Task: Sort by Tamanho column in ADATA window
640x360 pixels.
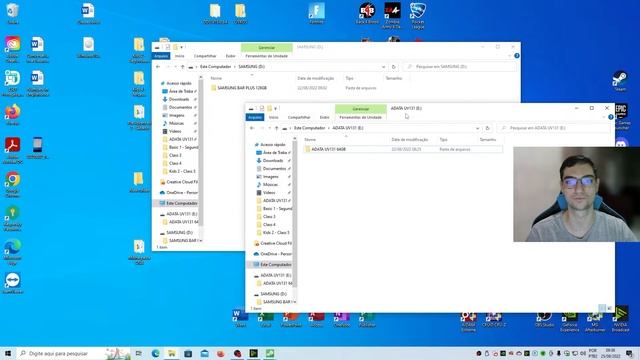Action: 489,140
